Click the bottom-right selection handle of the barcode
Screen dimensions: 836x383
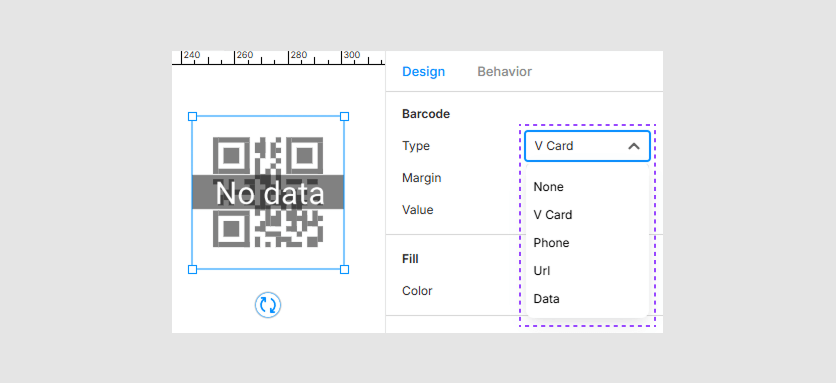(x=344, y=269)
